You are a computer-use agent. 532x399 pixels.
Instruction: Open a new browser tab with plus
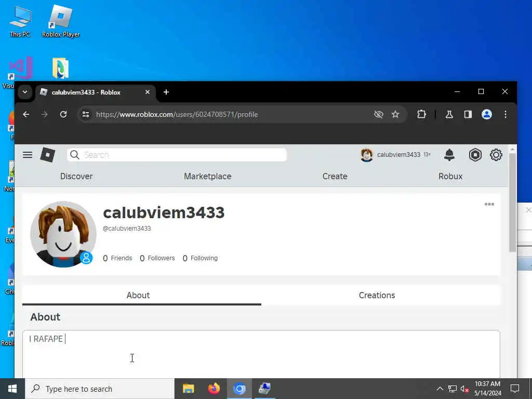tap(166, 92)
